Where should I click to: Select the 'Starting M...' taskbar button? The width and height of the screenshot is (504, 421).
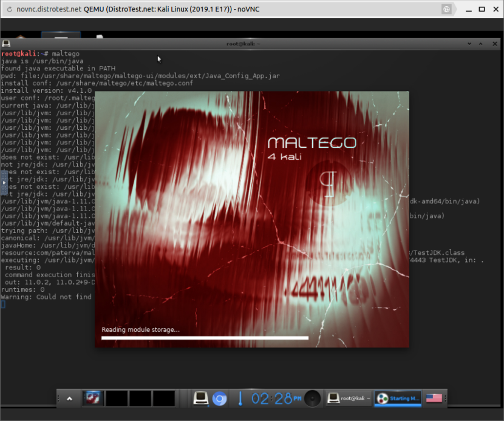tap(398, 399)
